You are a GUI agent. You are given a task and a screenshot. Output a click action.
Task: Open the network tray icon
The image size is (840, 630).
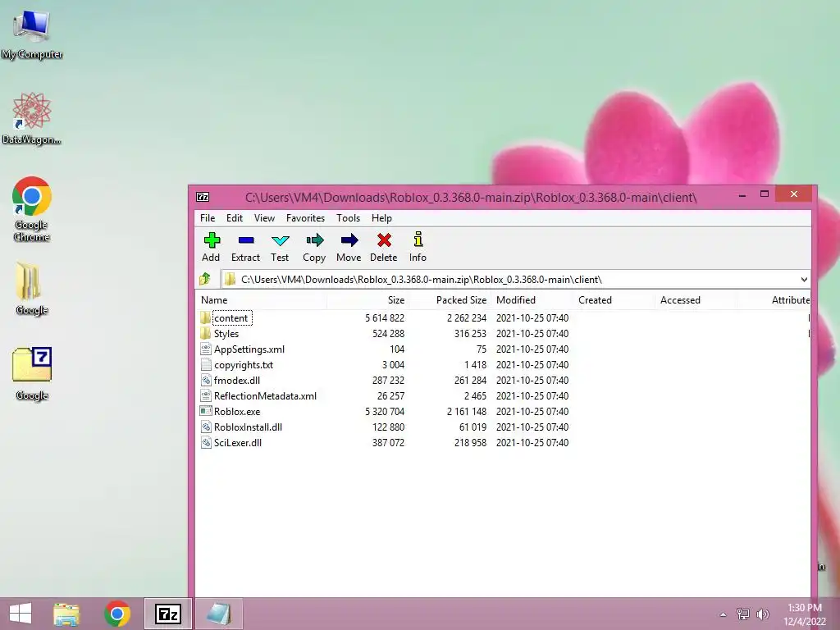click(x=743, y=614)
